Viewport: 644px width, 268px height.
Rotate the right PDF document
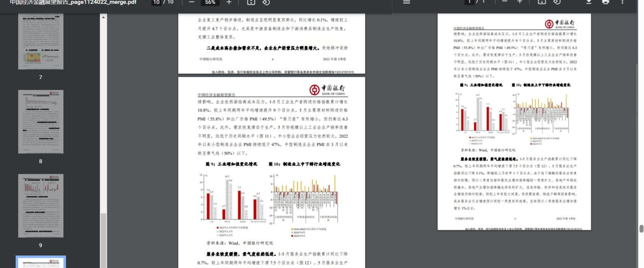[x=557, y=2]
